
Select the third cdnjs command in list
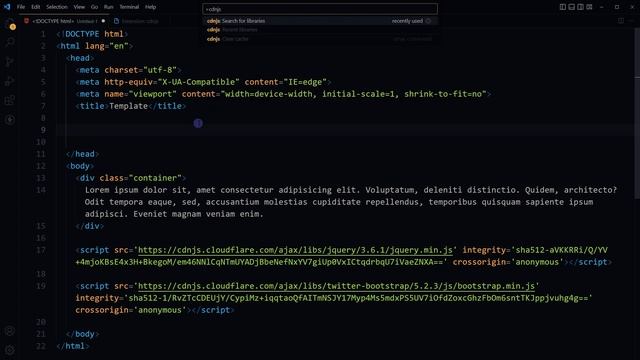tap(320, 39)
